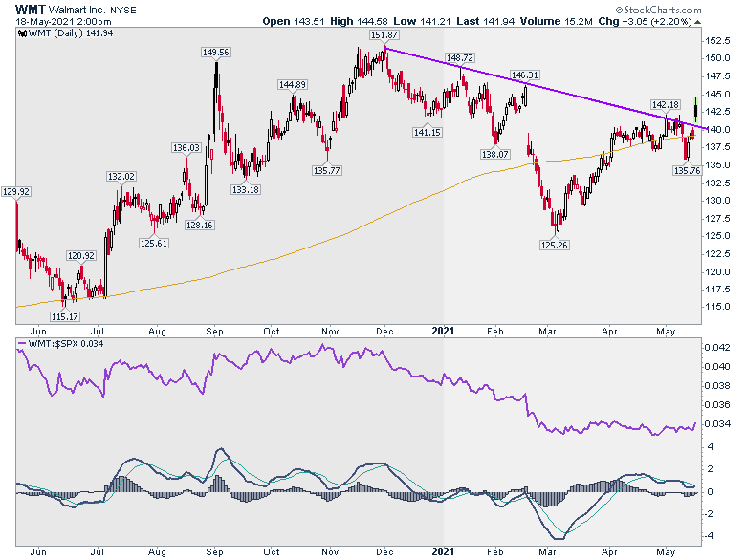This screenshot has width=746, height=560.
Task: Click the 152.5 price axis tick
Action: [x=717, y=41]
